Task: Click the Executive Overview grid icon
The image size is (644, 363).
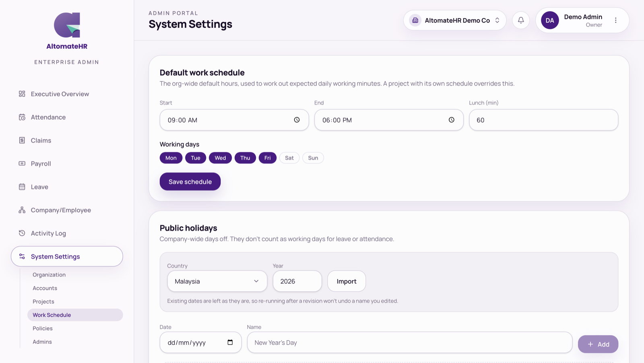Action: (22, 94)
